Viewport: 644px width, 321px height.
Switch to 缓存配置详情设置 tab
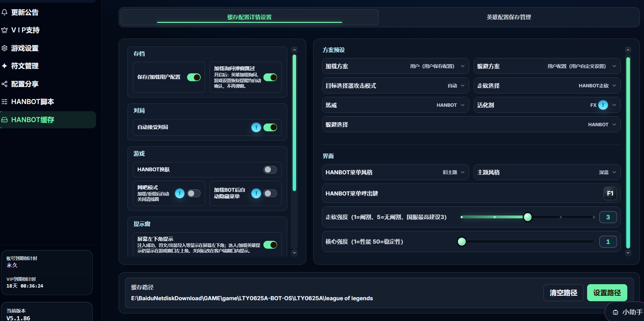tap(249, 17)
